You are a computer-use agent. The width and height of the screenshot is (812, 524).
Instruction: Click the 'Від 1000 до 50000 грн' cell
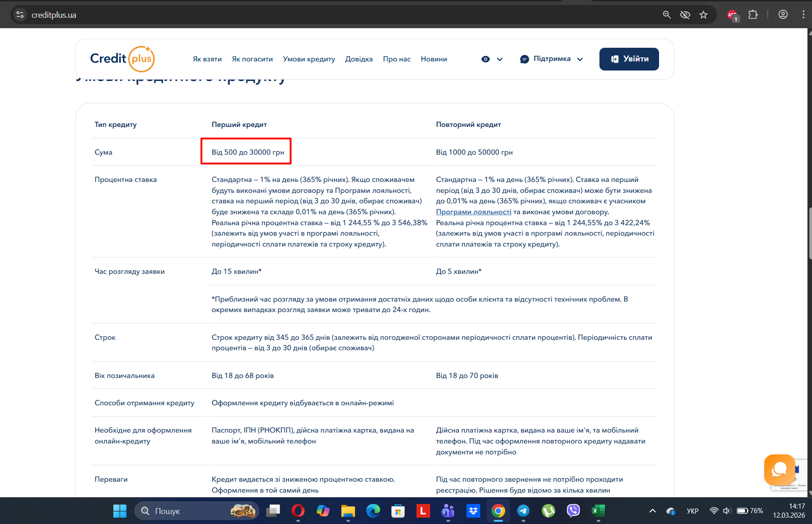click(x=474, y=152)
